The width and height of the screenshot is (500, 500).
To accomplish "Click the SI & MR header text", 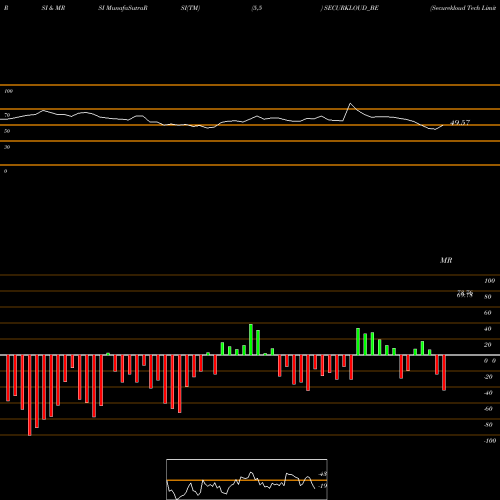I will tap(53, 8).
